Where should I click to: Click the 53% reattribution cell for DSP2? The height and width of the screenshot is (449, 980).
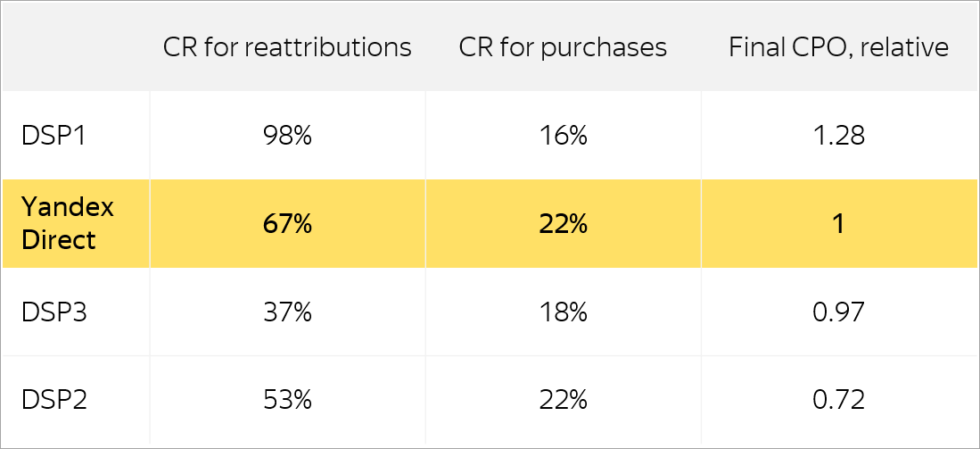pos(287,400)
